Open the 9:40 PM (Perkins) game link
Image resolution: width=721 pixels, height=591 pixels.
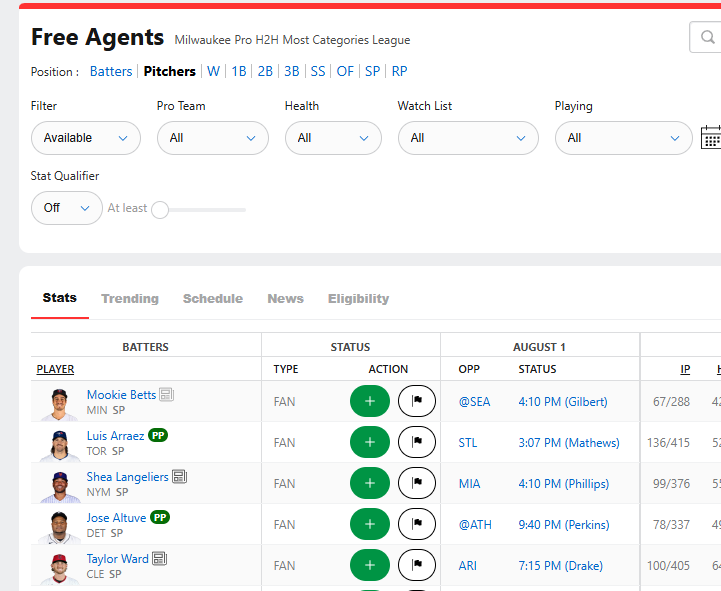click(x=564, y=524)
